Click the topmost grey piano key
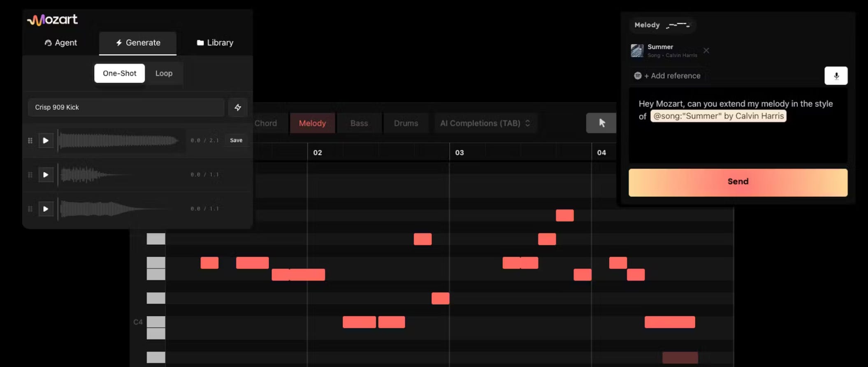Image resolution: width=868 pixels, height=367 pixels. [x=156, y=239]
